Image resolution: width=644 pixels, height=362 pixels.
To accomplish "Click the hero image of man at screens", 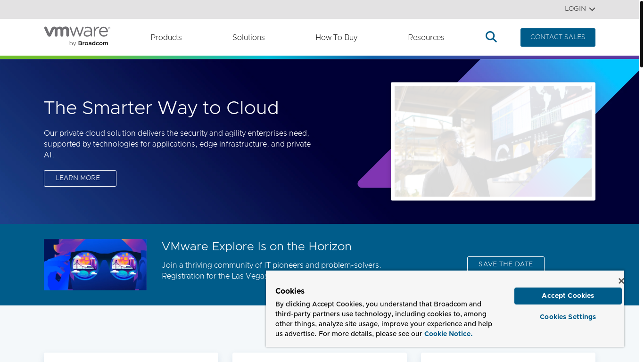I will tap(493, 141).
